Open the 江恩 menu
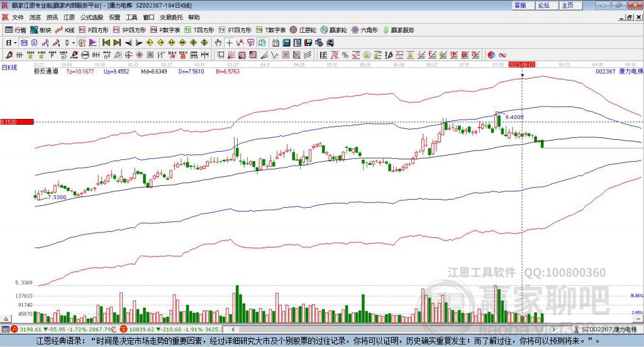 (69, 17)
